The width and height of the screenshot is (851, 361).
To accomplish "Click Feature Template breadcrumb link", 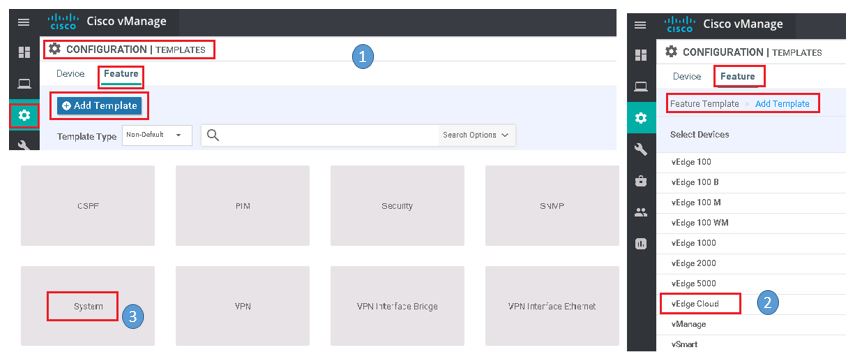I will coord(704,104).
